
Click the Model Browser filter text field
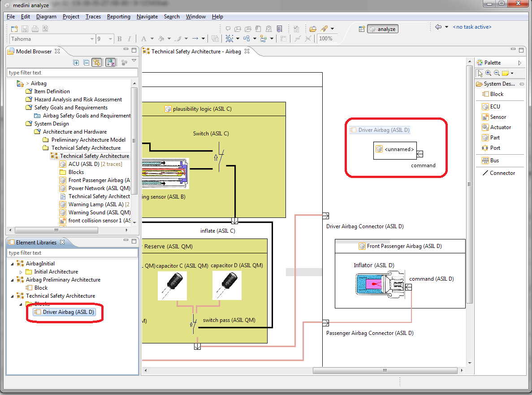73,73
